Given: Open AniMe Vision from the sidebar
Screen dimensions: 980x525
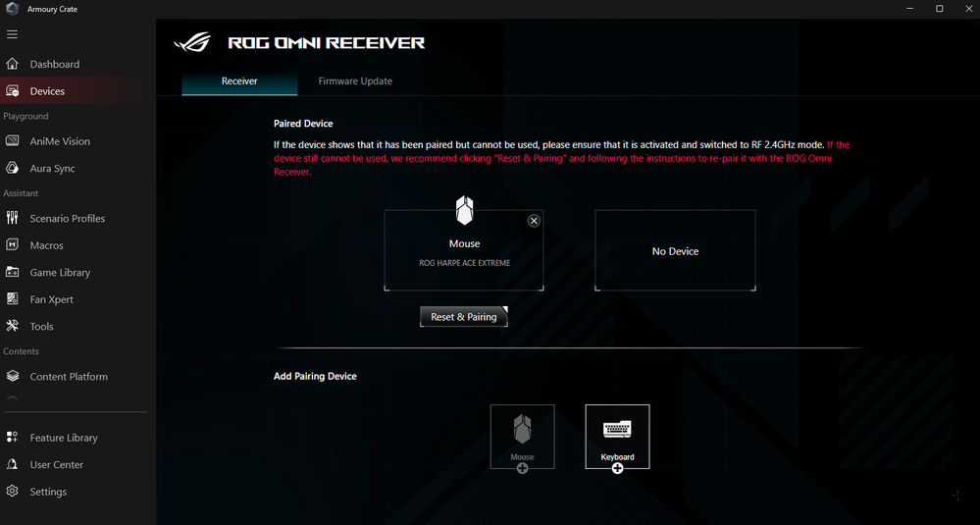Looking at the screenshot, I should [78, 141].
